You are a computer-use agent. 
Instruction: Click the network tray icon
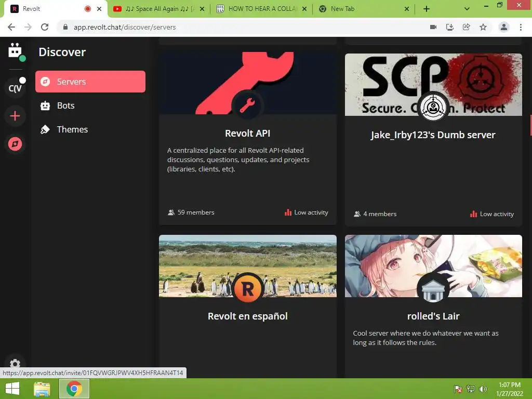click(x=471, y=389)
